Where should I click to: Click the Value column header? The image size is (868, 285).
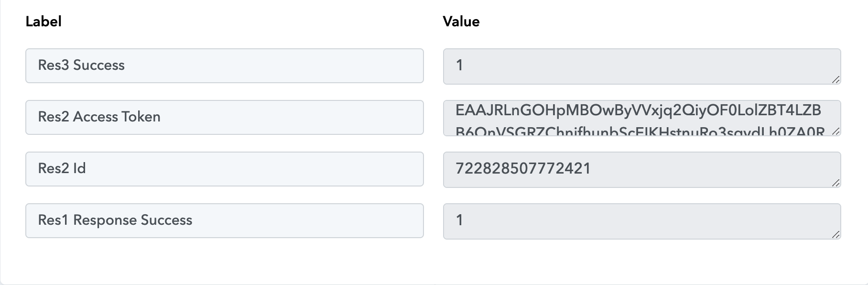click(x=461, y=22)
